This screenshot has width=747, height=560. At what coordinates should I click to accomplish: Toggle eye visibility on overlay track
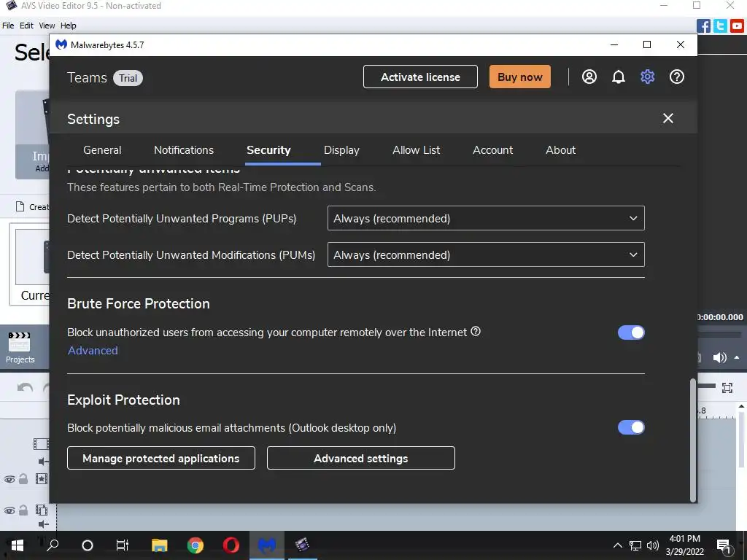click(x=9, y=510)
